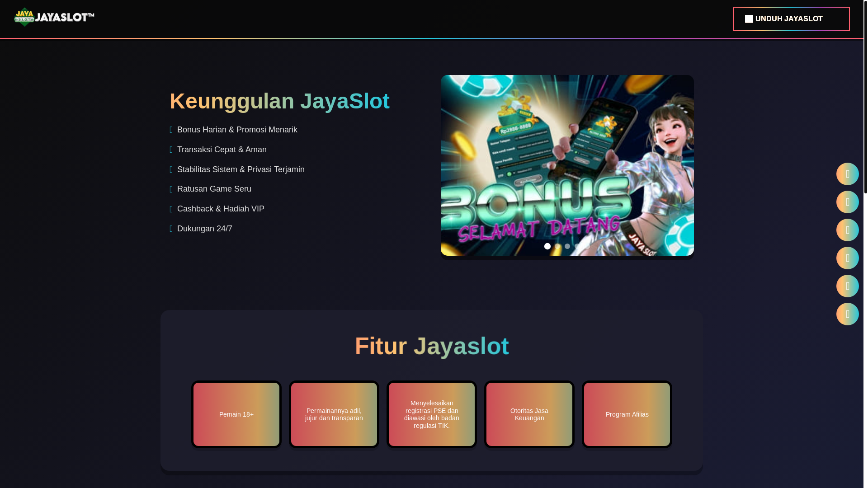The width and height of the screenshot is (868, 488).
Task: Click the 'Bonus Harian & Promosi Menarik' text
Action: (237, 130)
